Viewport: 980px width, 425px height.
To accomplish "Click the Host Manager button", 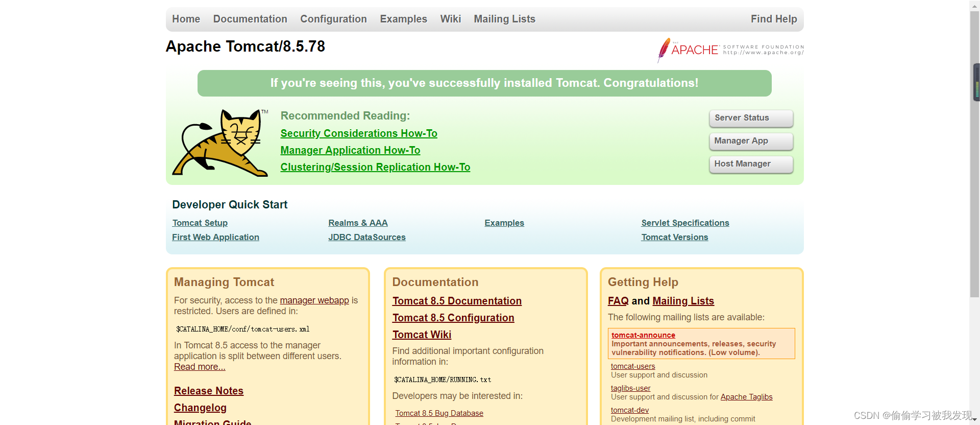I will click(x=751, y=164).
